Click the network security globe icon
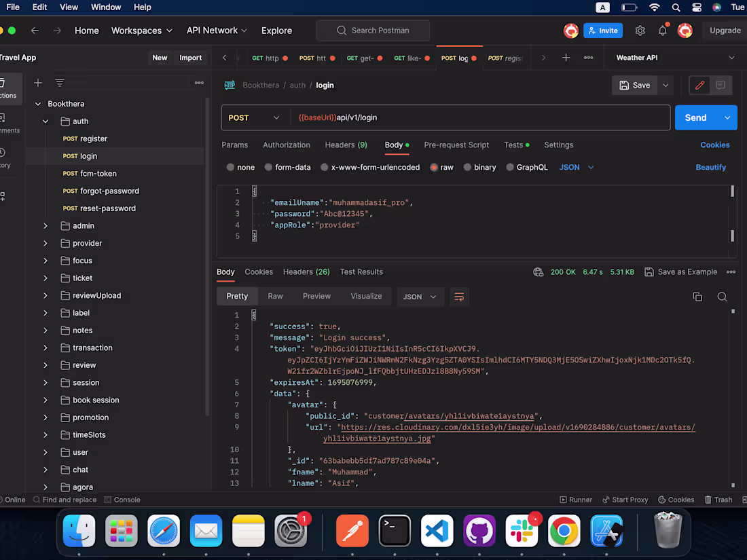This screenshot has height=560, width=747. (x=539, y=272)
